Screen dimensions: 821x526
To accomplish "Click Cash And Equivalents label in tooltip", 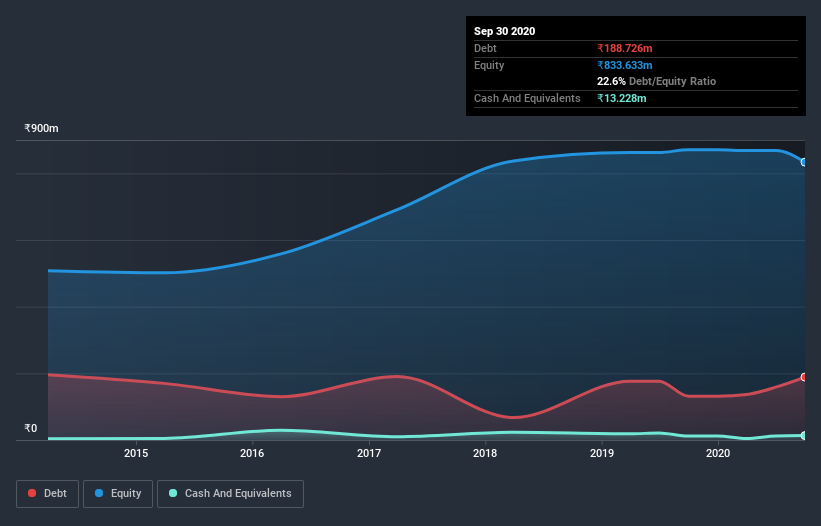I will coord(527,98).
